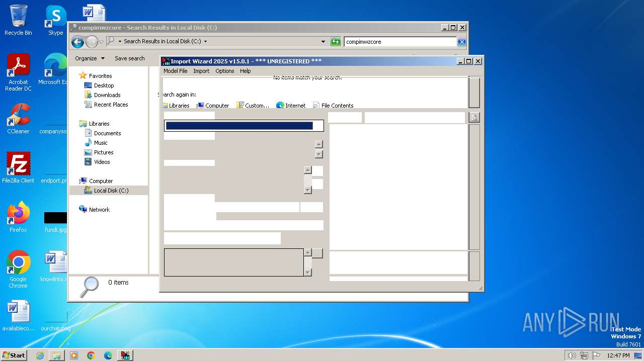Open availableco Word document icon
644x362 pixels.
(18, 315)
